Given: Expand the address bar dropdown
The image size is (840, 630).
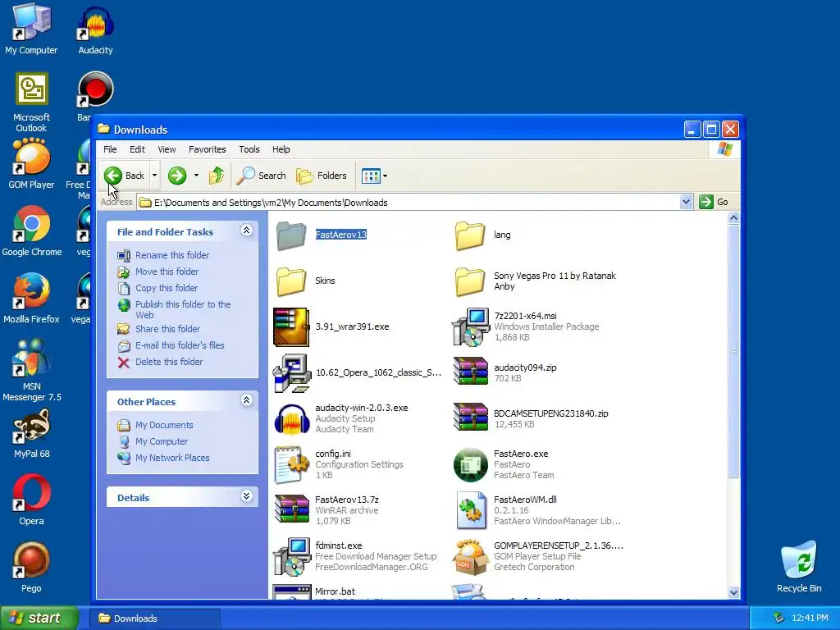Looking at the screenshot, I should click(x=687, y=202).
